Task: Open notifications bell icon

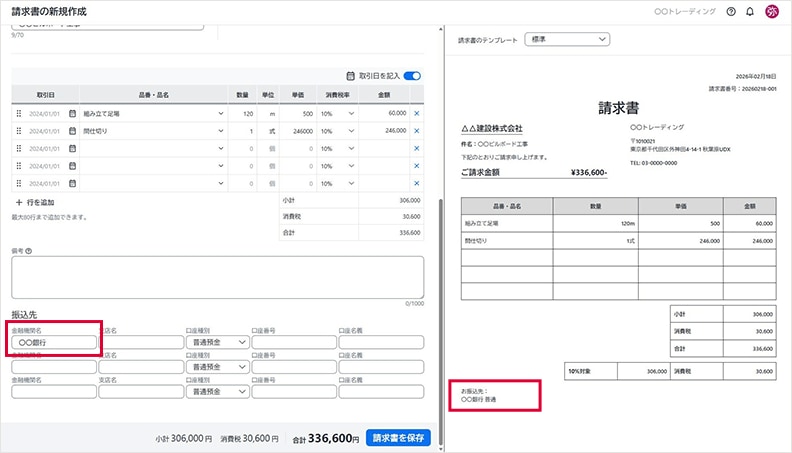Action: (750, 11)
